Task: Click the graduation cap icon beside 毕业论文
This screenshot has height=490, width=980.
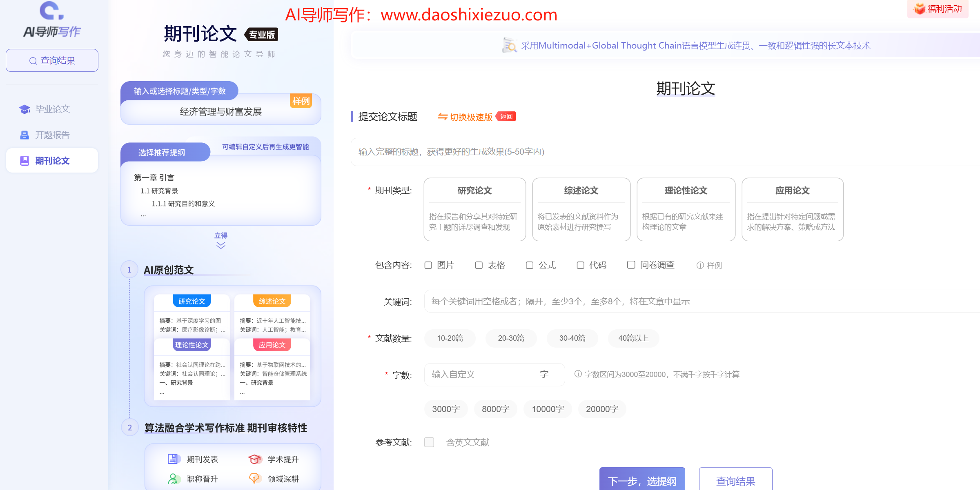Action: point(24,109)
